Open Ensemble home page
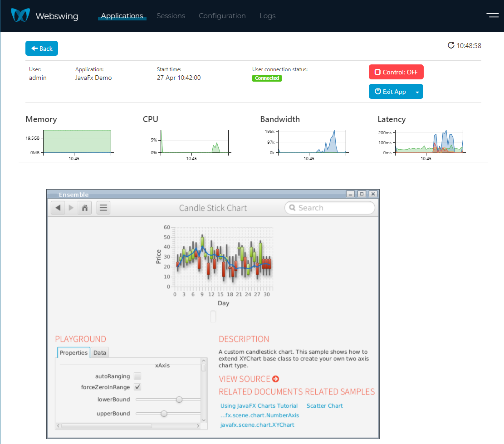 85,208
